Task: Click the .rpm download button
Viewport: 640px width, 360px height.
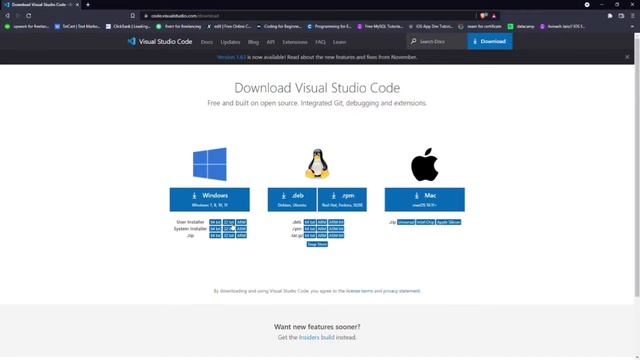Action: click(342, 200)
